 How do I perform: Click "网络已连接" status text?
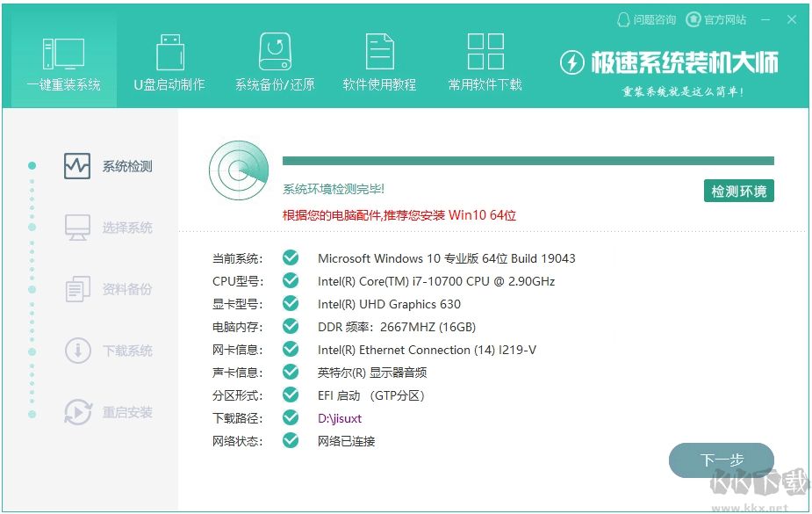(347, 441)
